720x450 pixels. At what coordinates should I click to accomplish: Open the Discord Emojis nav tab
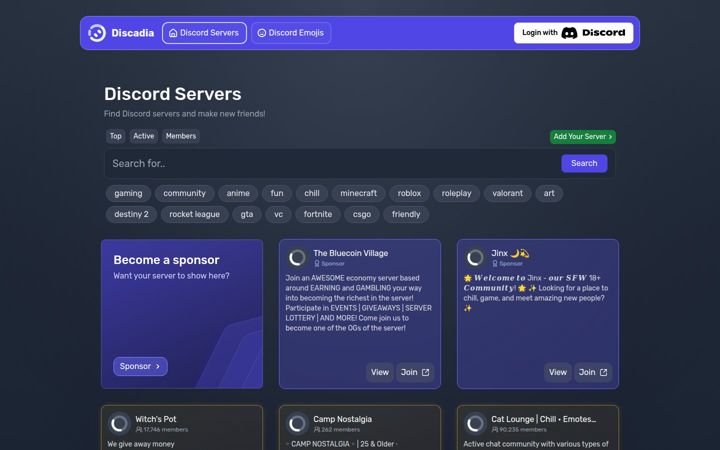pos(291,33)
